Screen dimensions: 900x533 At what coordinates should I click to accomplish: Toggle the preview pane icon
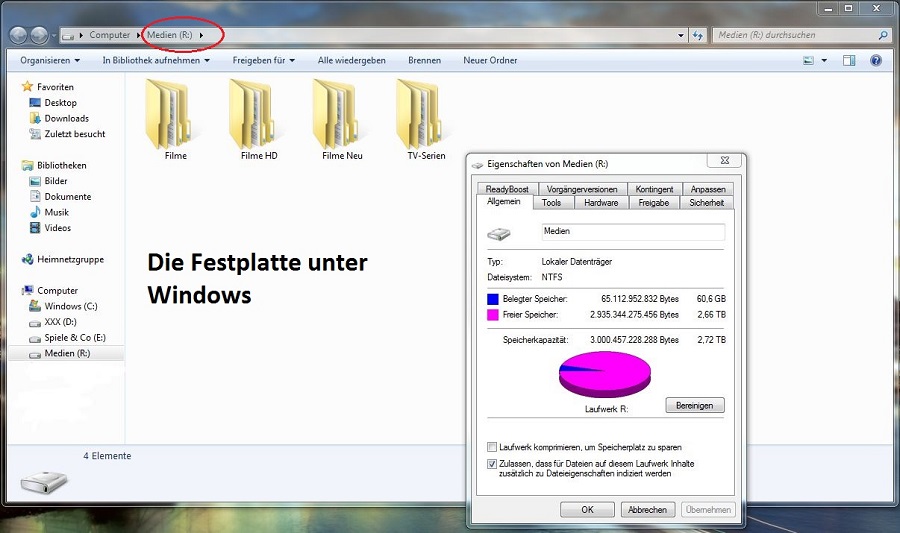(x=849, y=60)
